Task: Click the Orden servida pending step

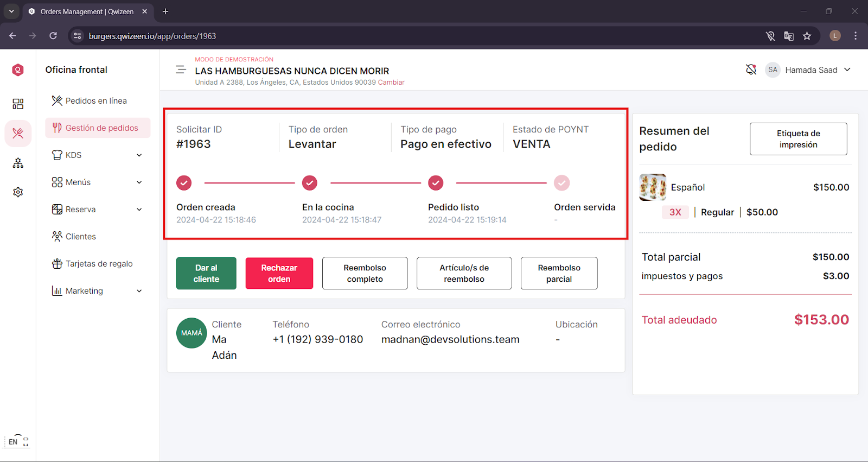Action: pos(561,183)
